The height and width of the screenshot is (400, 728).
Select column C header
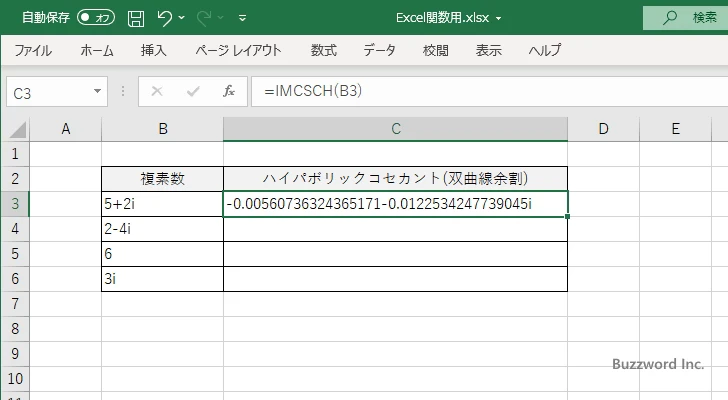click(x=396, y=129)
